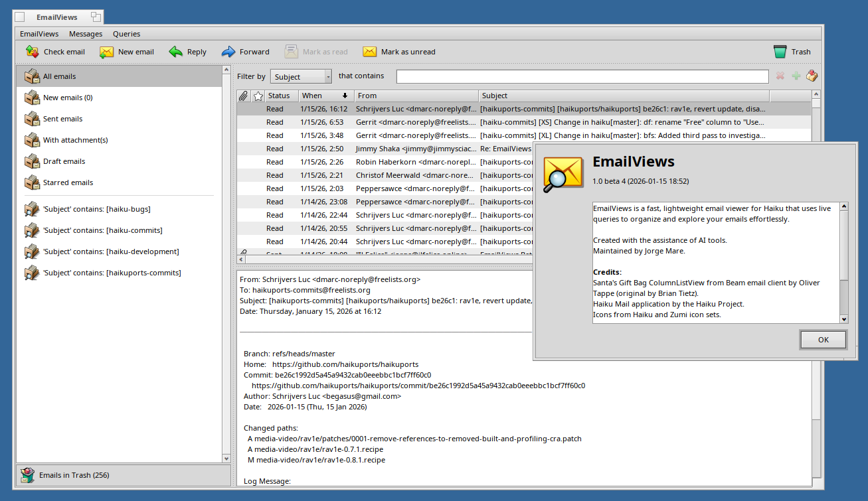
Task: Compose with the New email icon
Action: click(107, 52)
